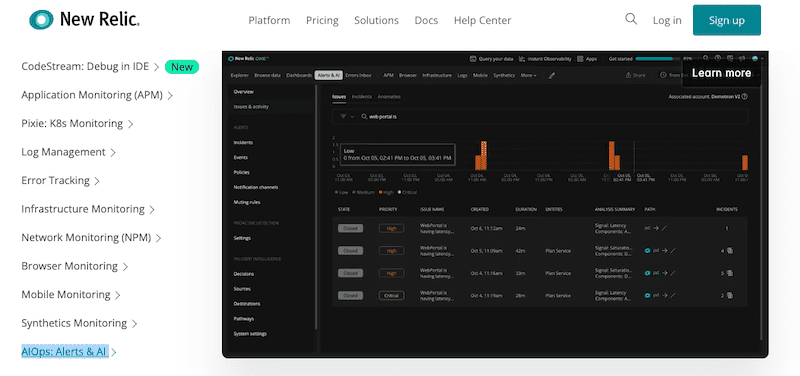800x376 pixels.
Task: Expand the filter dropdown arrow beside the funnel
Action: point(352,117)
